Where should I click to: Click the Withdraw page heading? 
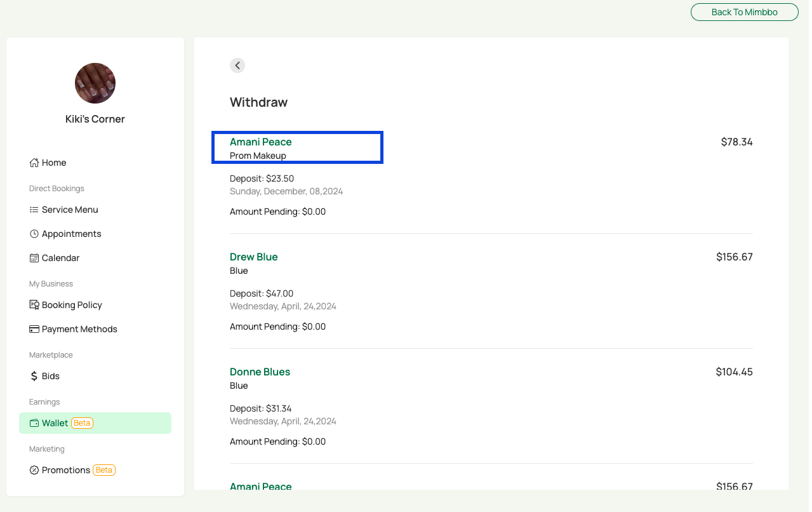pos(258,102)
